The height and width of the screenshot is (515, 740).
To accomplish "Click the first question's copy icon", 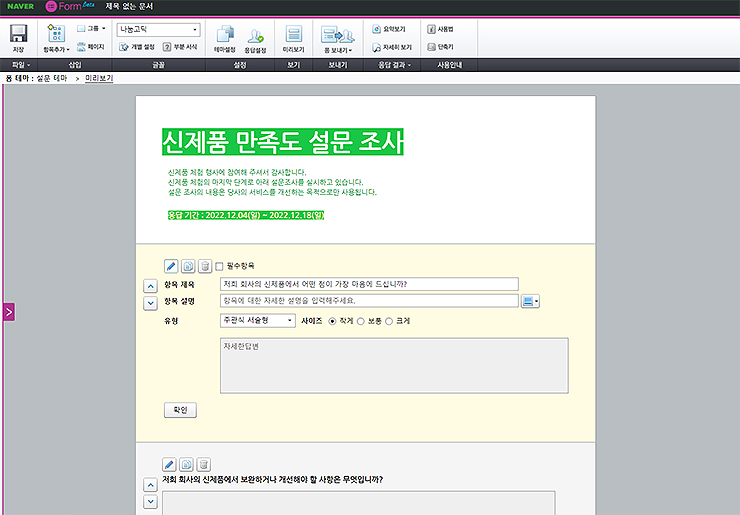I will (188, 266).
